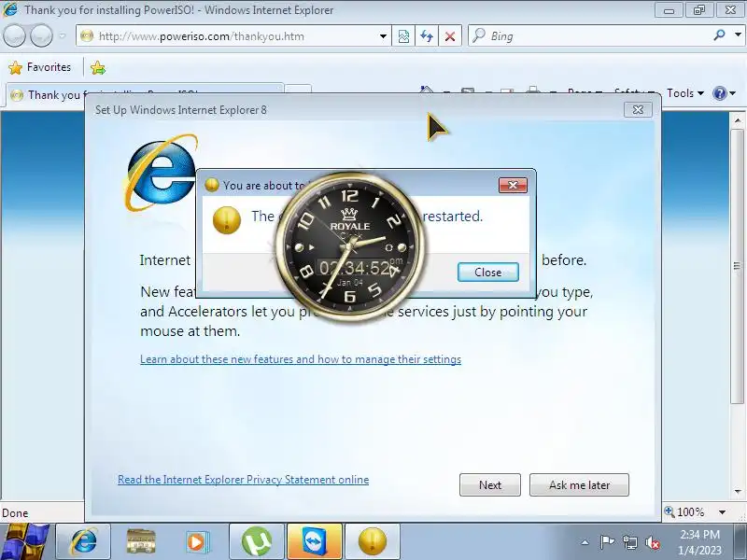Click the Royale clock widget
The image size is (747, 560).
(x=350, y=246)
